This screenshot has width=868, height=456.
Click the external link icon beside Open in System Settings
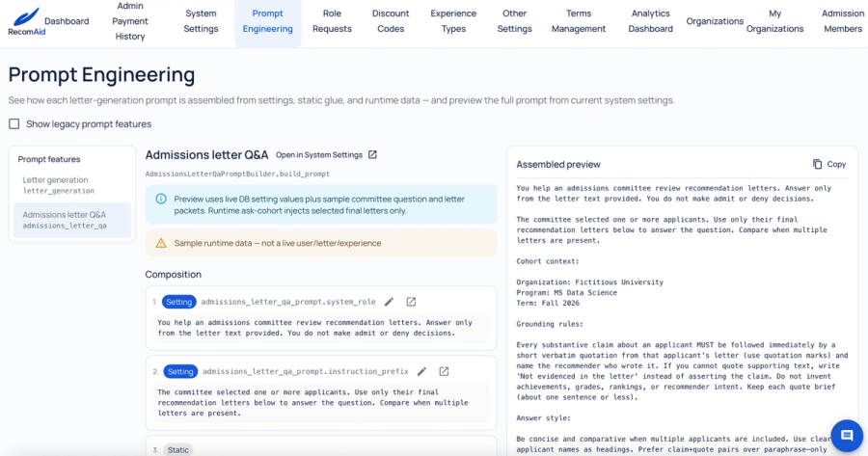pos(372,155)
